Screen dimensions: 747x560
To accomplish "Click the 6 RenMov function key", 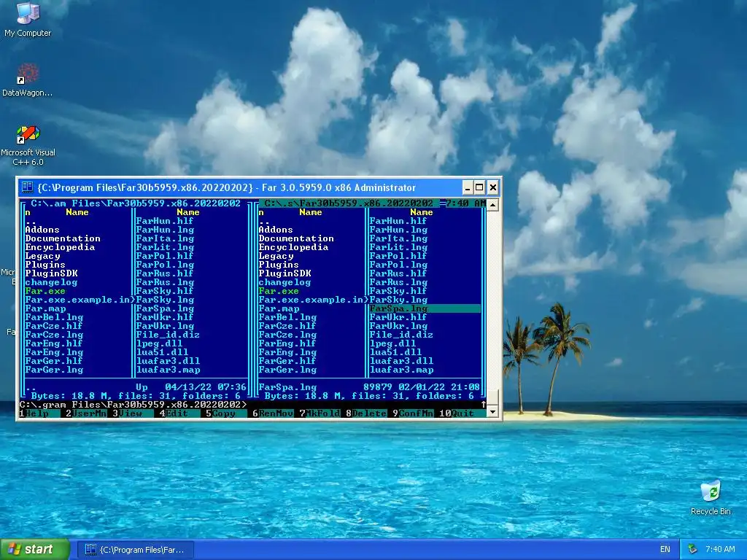I will click(x=273, y=413).
